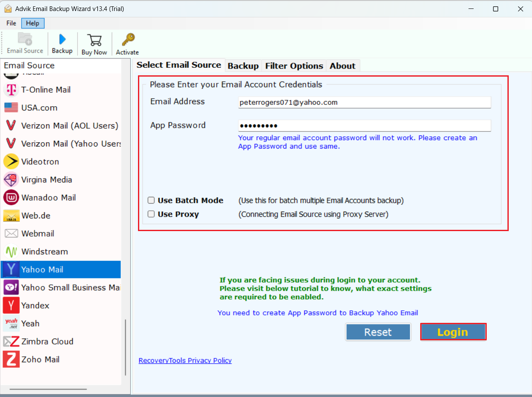Pick the Videotron icon
This screenshot has width=532, height=397.
11,162
